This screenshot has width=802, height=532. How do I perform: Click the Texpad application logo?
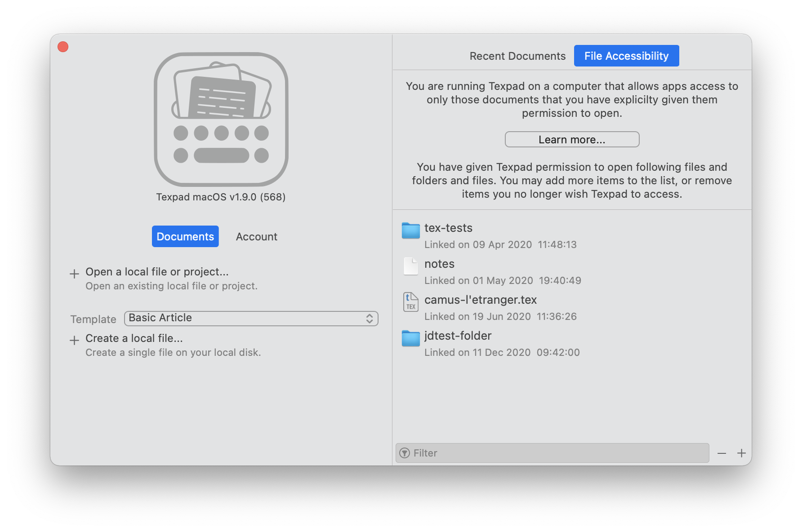(x=221, y=119)
